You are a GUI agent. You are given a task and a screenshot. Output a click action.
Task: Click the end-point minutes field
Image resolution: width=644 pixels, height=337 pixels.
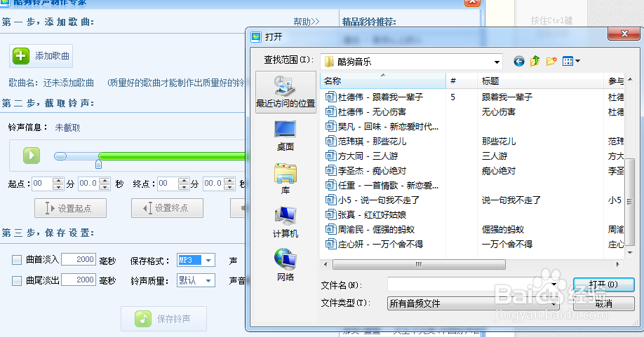(x=168, y=184)
